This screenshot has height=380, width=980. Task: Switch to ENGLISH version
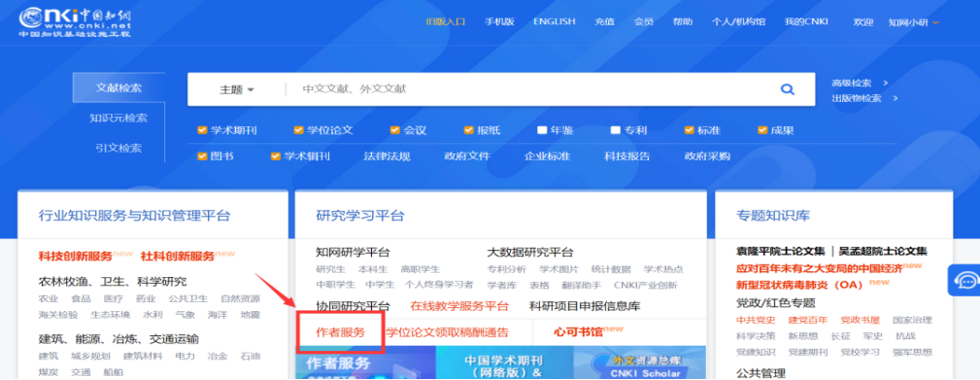click(555, 21)
